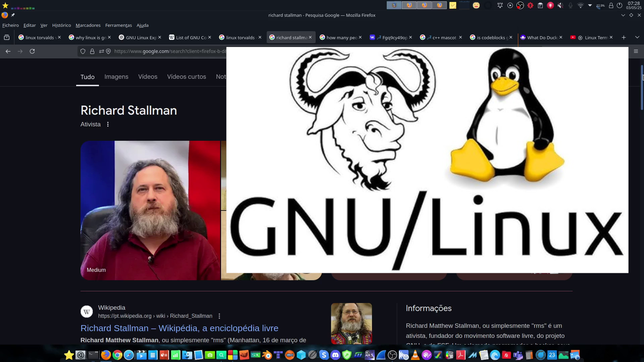Viewport: 644px width, 362px height.
Task: Open more options next to Ativista
Action: pyautogui.click(x=108, y=124)
